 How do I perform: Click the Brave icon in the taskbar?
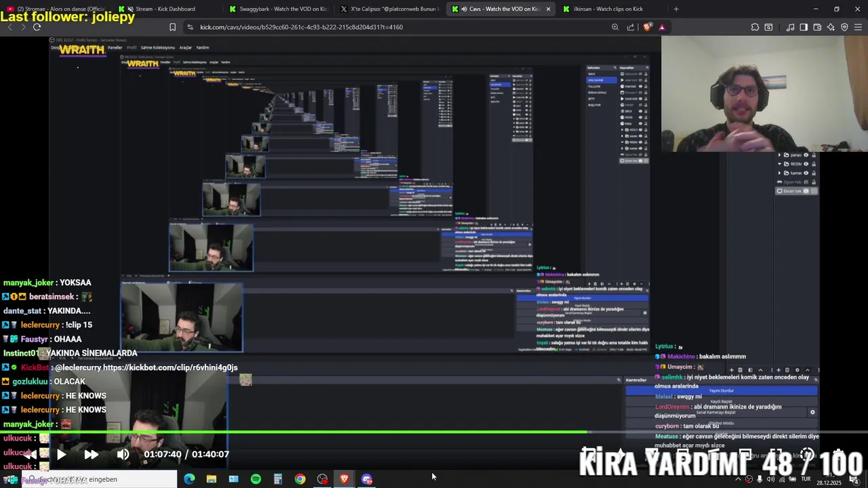(x=344, y=479)
